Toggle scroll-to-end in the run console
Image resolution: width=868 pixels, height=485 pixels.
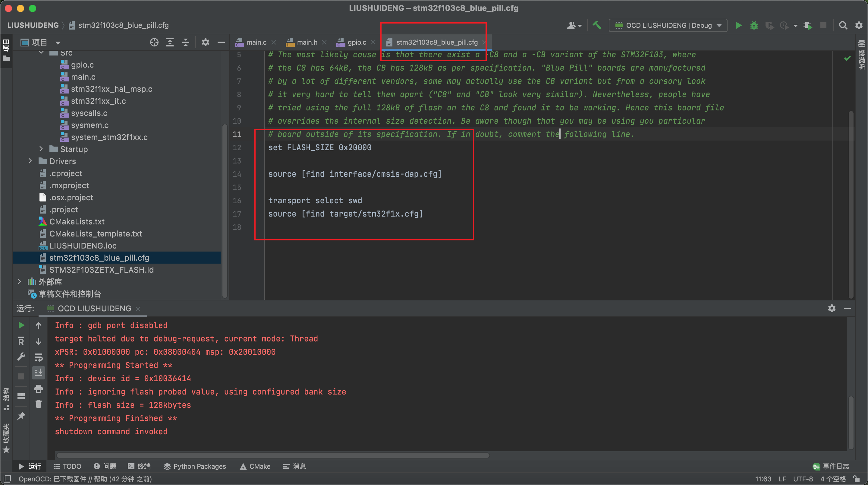39,373
